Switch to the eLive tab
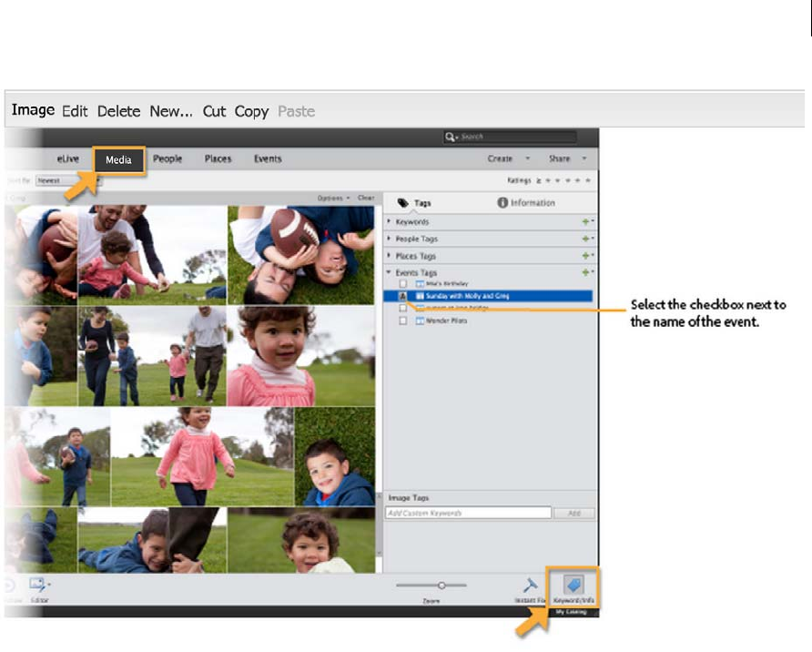 pos(68,159)
